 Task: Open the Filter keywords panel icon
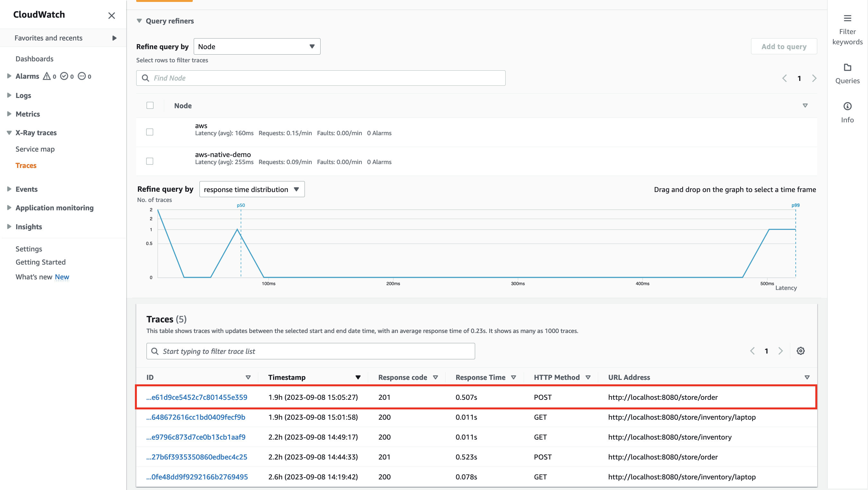point(847,18)
